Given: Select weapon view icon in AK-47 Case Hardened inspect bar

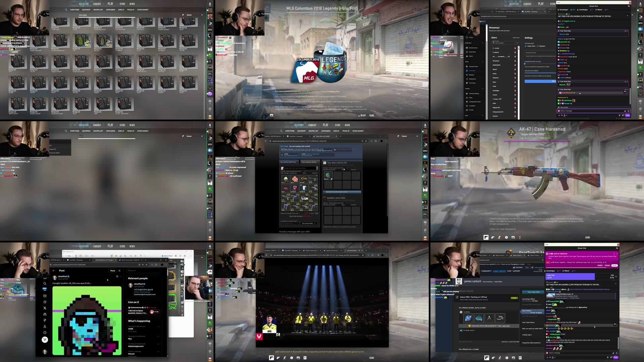Looking at the screenshot, I should (x=486, y=237).
